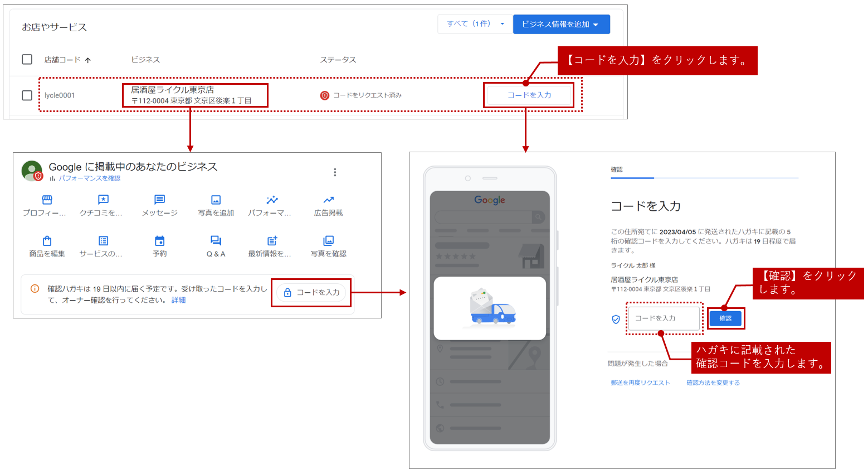Click the 確認方法を変更する link
The image size is (868, 474).
tap(713, 383)
